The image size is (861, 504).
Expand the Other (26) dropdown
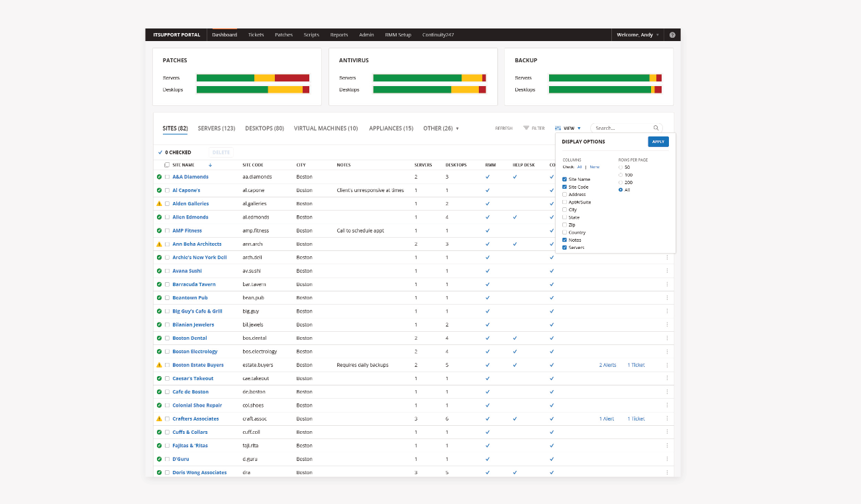(440, 128)
